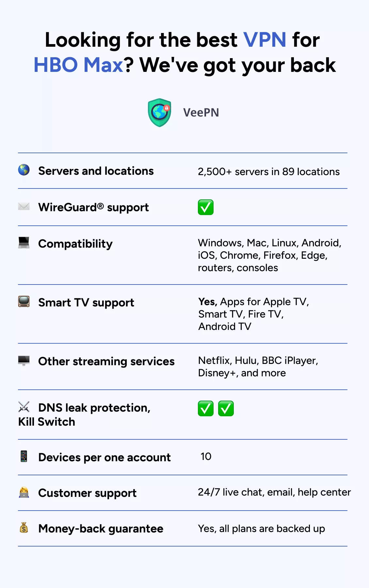
Task: Click the first green checkmark for DNS leak protection
Action: (x=206, y=409)
